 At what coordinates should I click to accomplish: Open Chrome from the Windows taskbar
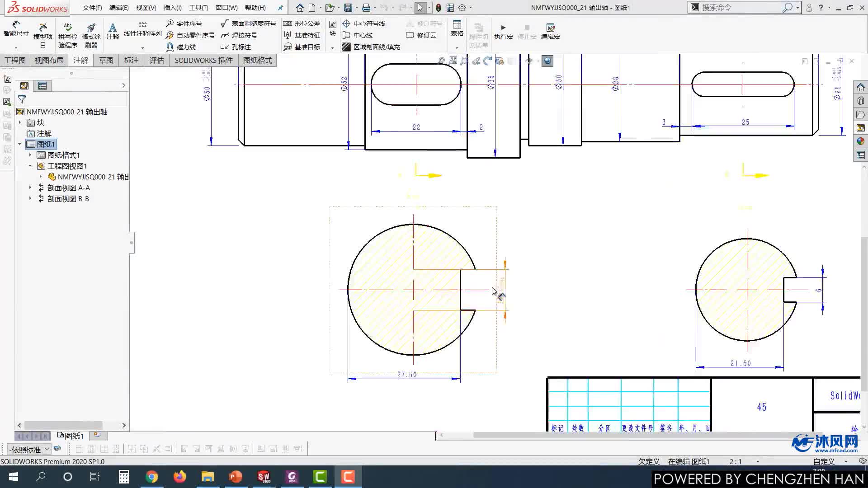click(x=152, y=477)
